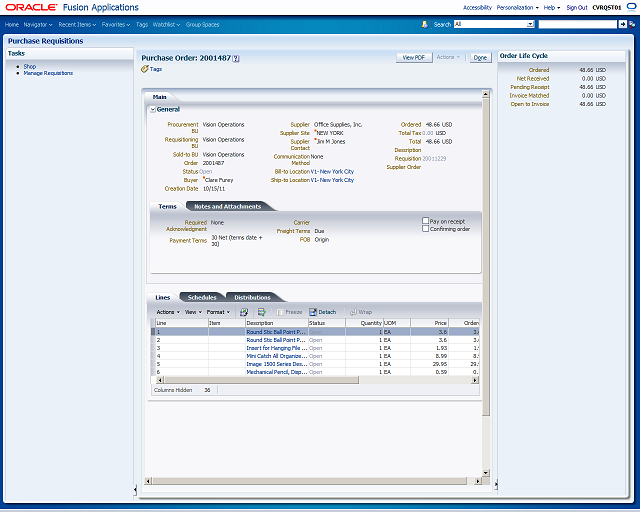Open the Image 1500 Series line description
Screen dimensions: 640x512
click(276, 364)
